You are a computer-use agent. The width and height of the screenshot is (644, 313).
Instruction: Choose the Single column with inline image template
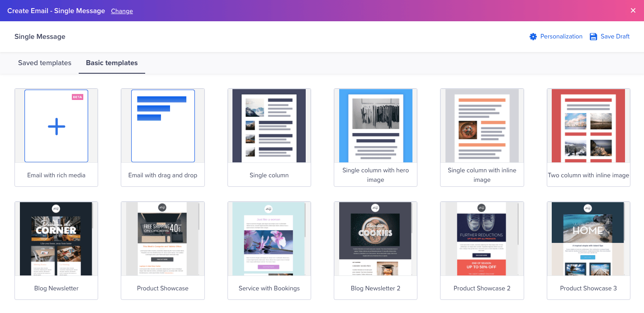point(482,126)
